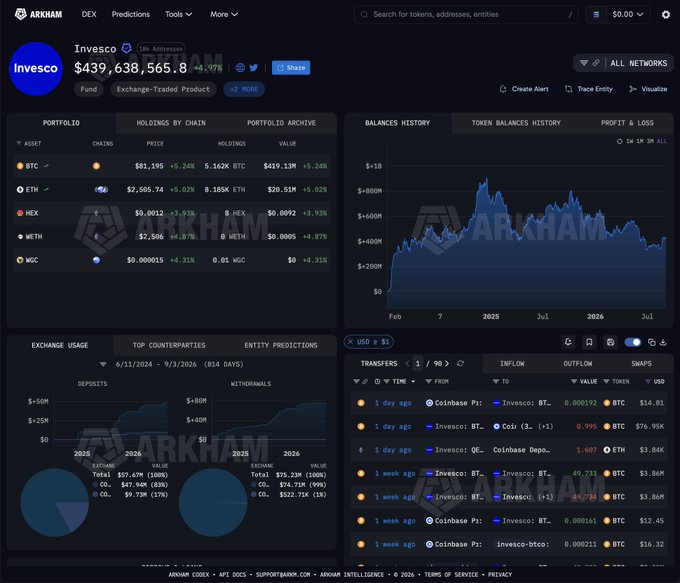680x583 pixels.
Task: Click the Share button
Action: click(291, 68)
